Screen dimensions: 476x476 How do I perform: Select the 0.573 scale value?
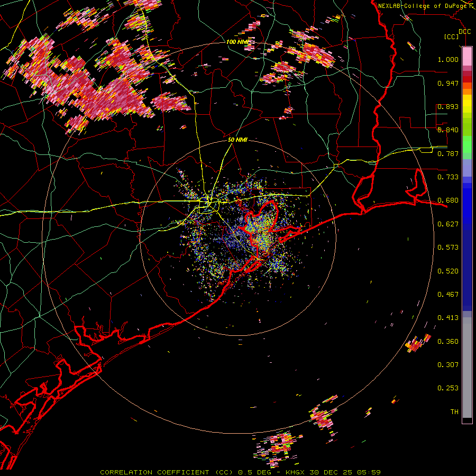coord(448,248)
